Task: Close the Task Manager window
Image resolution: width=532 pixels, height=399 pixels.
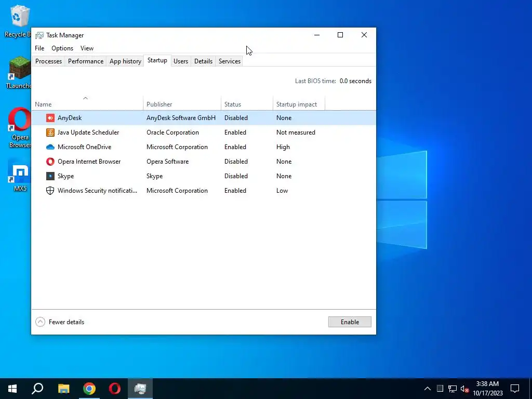Action: pyautogui.click(x=364, y=35)
